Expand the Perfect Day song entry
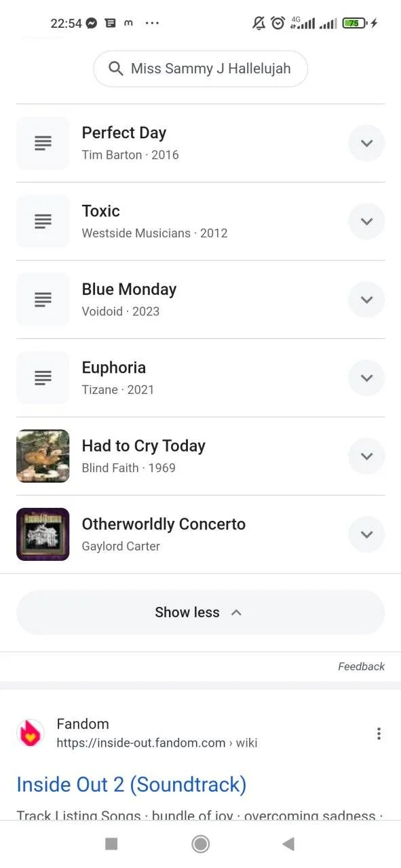 pyautogui.click(x=366, y=143)
